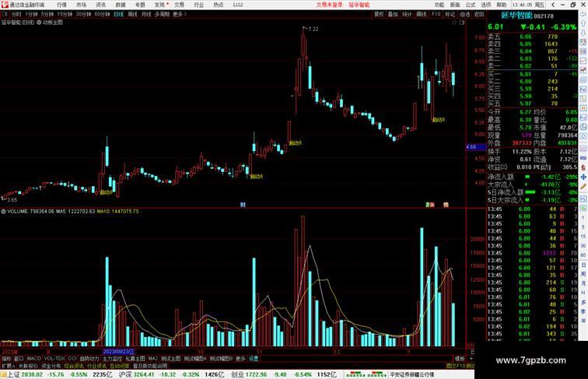The image size is (588, 379).
Task: Open the 公式 menu
Action: (471, 5)
